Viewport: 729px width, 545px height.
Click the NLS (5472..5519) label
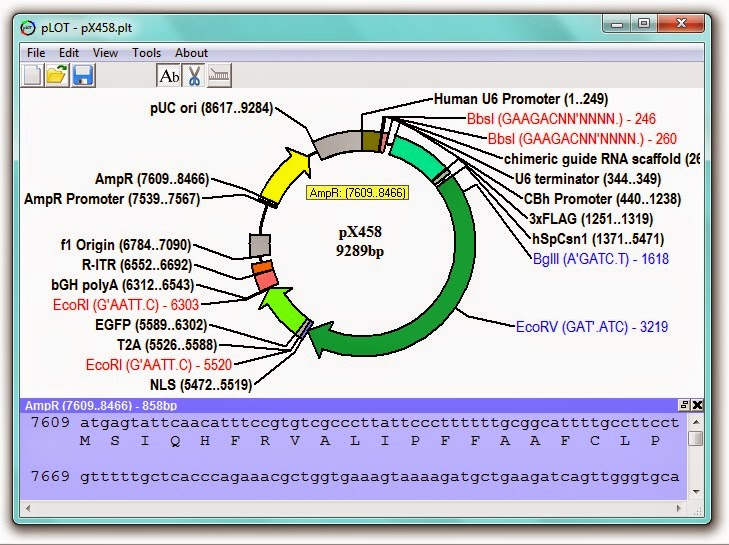point(201,385)
